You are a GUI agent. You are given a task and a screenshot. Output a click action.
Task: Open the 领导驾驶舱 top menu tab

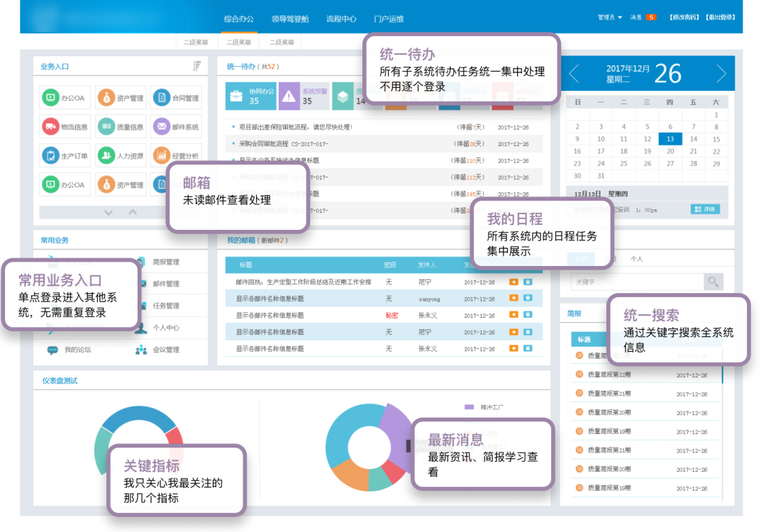click(289, 18)
